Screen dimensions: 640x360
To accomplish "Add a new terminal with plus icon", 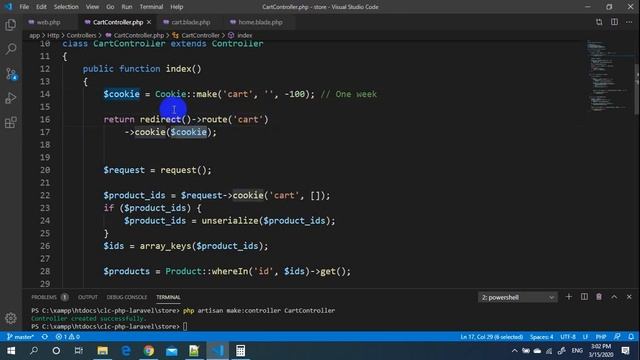I will point(569,297).
